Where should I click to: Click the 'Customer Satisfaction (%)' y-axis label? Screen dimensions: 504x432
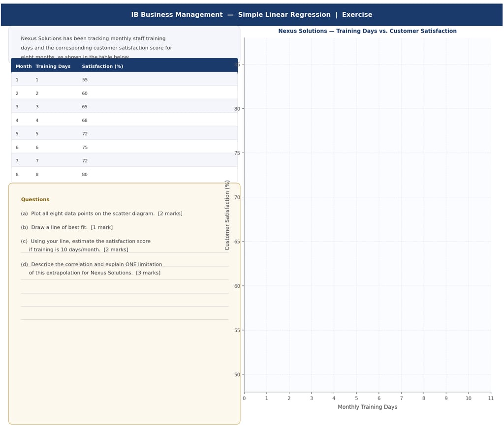(227, 216)
